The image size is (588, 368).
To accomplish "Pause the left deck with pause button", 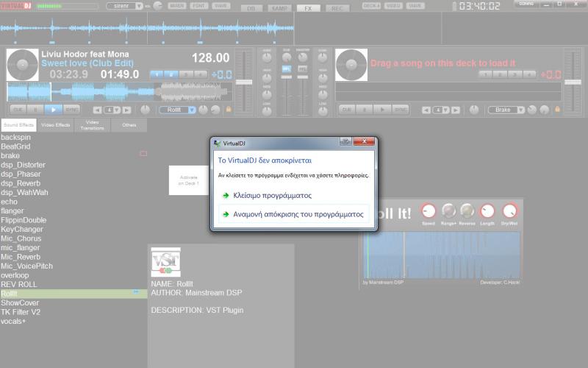I will (x=35, y=110).
